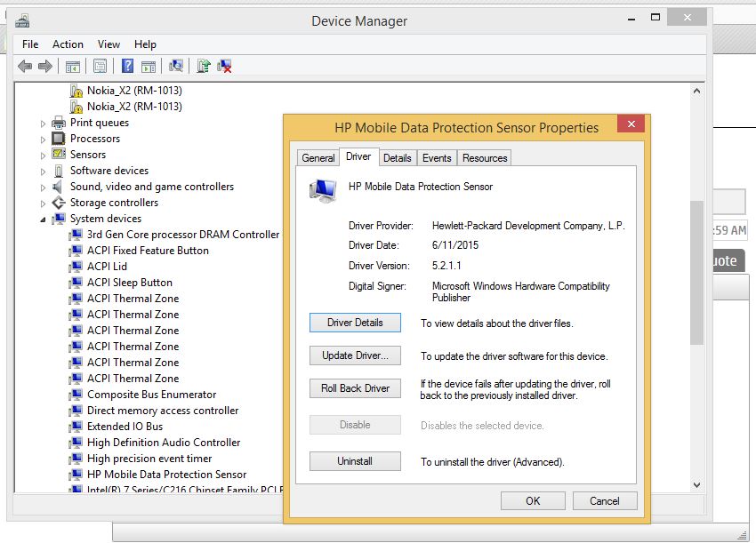Viewport: 756px width, 543px height.
Task: Click the blue Help question mark icon
Action: 127,66
